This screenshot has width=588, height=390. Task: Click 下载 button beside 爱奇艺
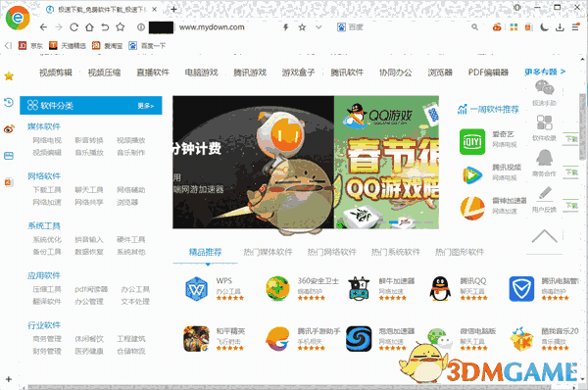571,139
